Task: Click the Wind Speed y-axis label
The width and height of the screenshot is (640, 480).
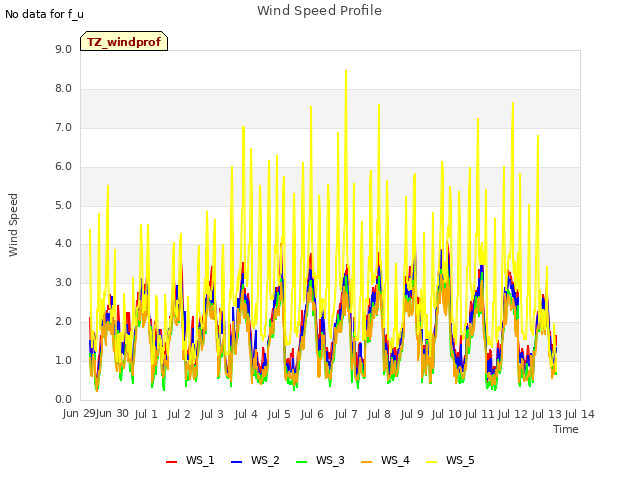Action: (13, 225)
